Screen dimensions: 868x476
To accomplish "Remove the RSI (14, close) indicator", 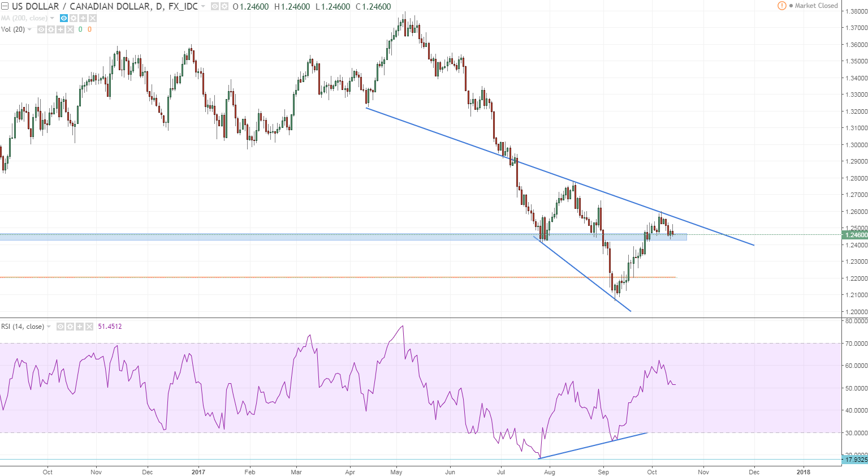I will [x=89, y=327].
